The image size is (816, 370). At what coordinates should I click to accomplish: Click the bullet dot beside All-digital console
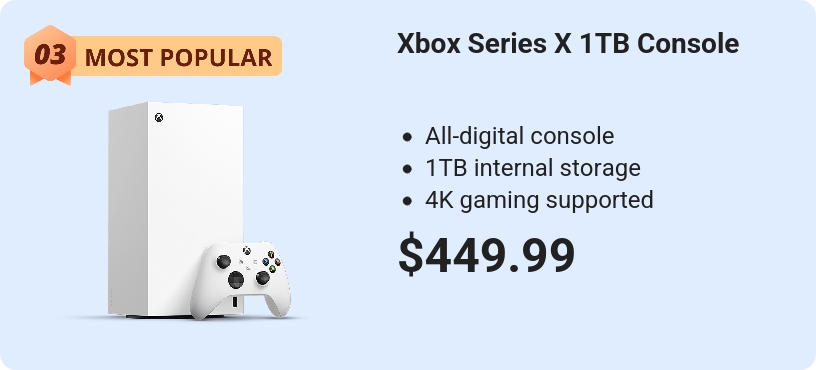coord(407,137)
